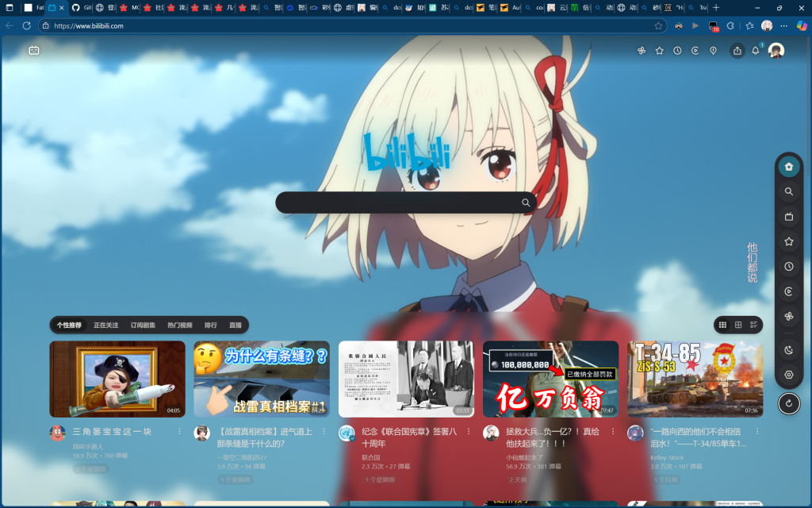This screenshot has width=812, height=508.
Task: Play the 亿万负翁 thumbnail video
Action: pyautogui.click(x=550, y=379)
